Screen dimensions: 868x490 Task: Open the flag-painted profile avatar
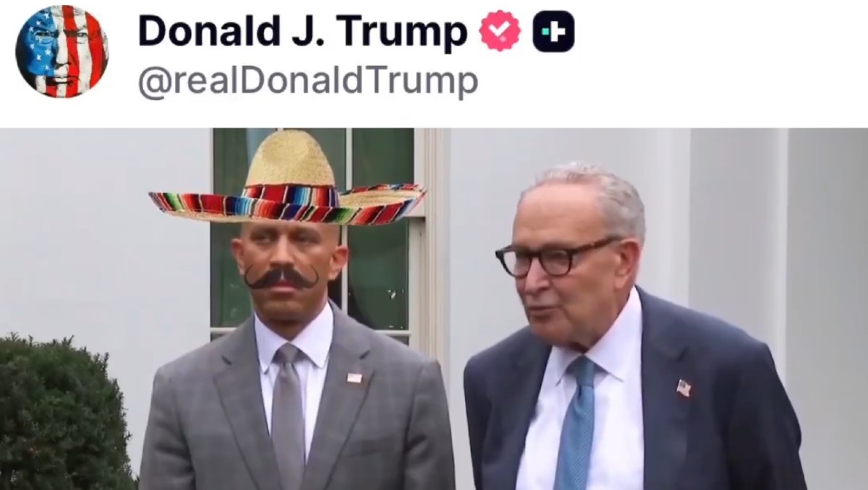pos(62,51)
